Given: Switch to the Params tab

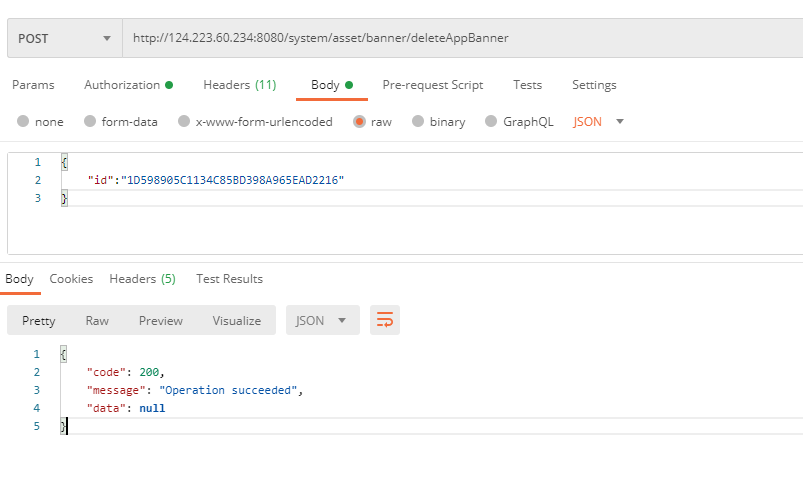Looking at the screenshot, I should pyautogui.click(x=33, y=85).
